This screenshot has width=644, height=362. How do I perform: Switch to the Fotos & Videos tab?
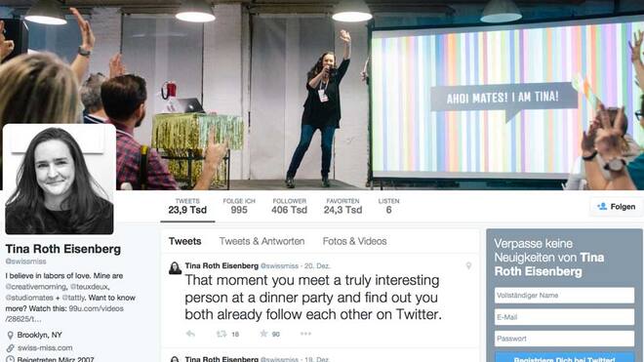tap(354, 241)
